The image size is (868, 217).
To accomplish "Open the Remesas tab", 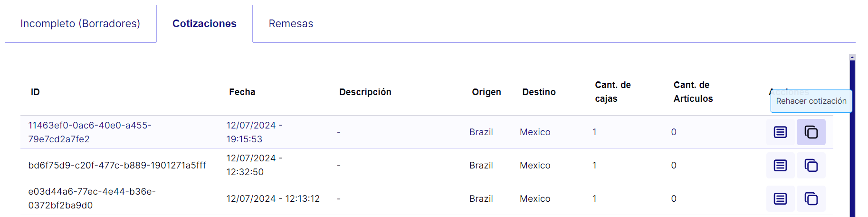I will point(291,23).
